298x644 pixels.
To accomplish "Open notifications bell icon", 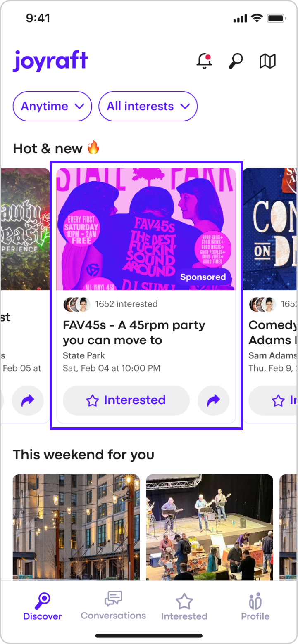I will click(204, 61).
